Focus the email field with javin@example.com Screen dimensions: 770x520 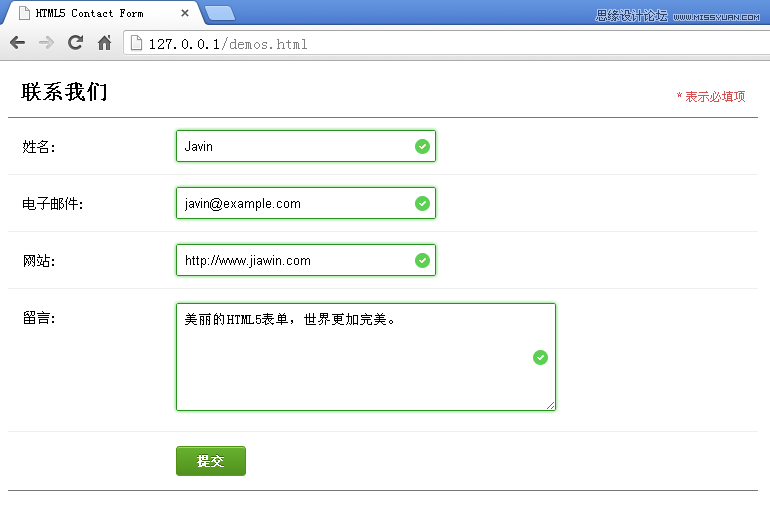click(x=306, y=203)
